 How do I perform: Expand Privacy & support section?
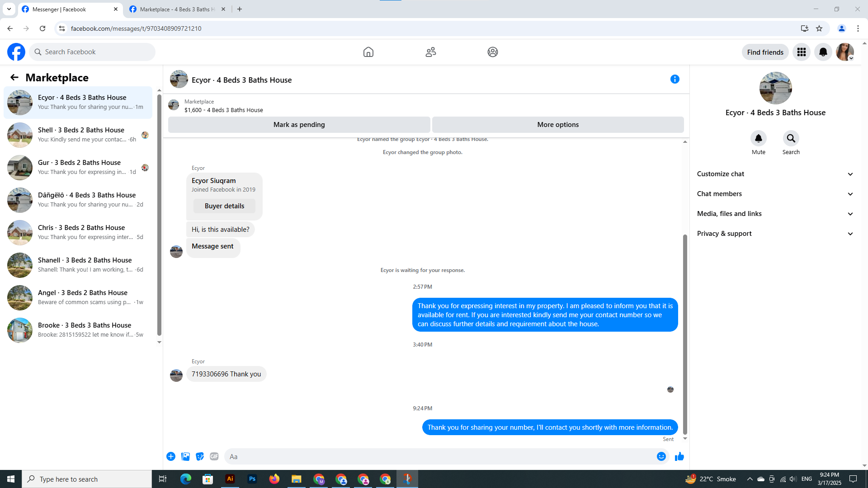tap(775, 234)
